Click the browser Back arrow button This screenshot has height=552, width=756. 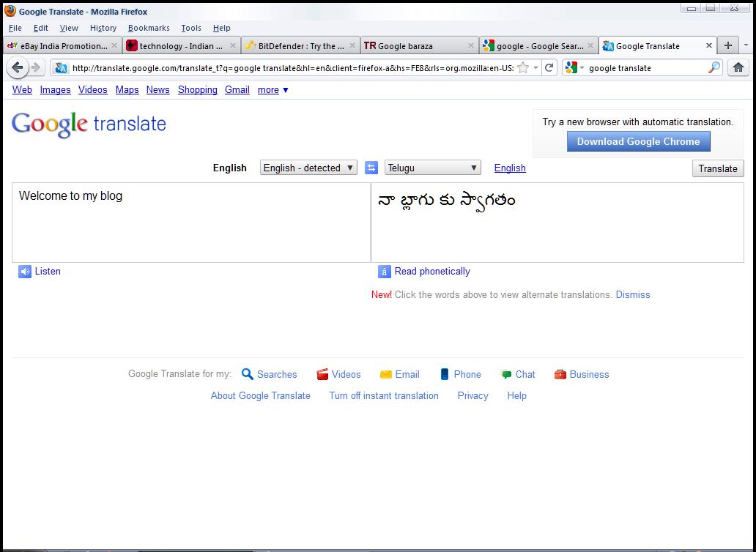pos(18,68)
